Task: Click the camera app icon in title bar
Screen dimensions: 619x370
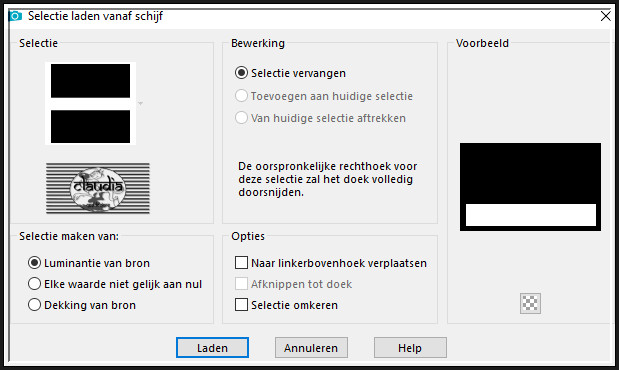Action: (15, 16)
